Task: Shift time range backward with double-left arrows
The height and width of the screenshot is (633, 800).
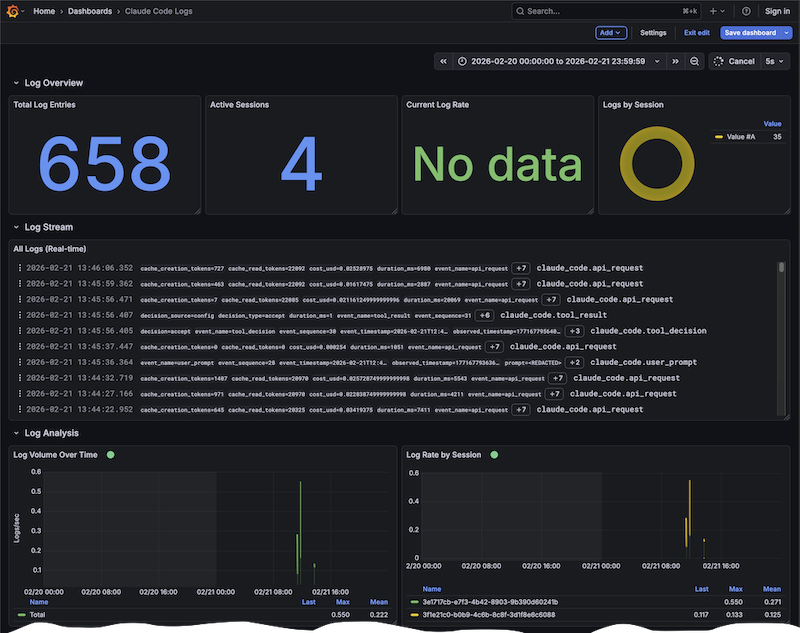Action: coord(443,61)
